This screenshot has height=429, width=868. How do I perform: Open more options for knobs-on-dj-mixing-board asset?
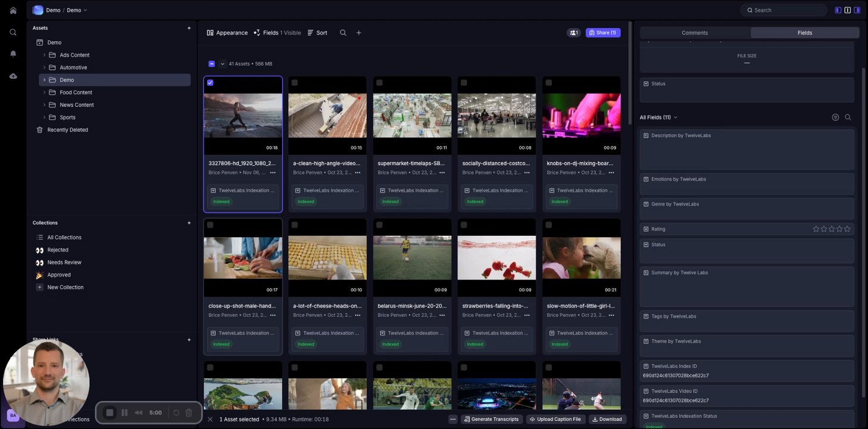click(611, 173)
